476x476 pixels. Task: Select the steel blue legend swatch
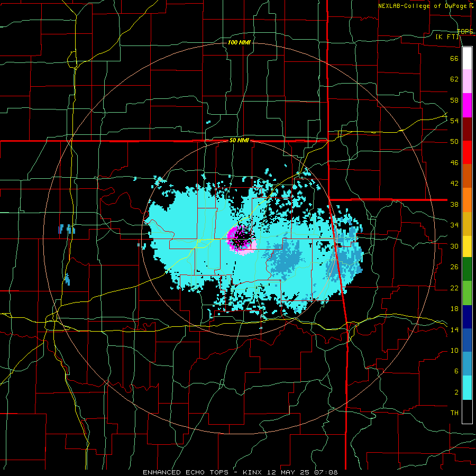tap(467, 363)
